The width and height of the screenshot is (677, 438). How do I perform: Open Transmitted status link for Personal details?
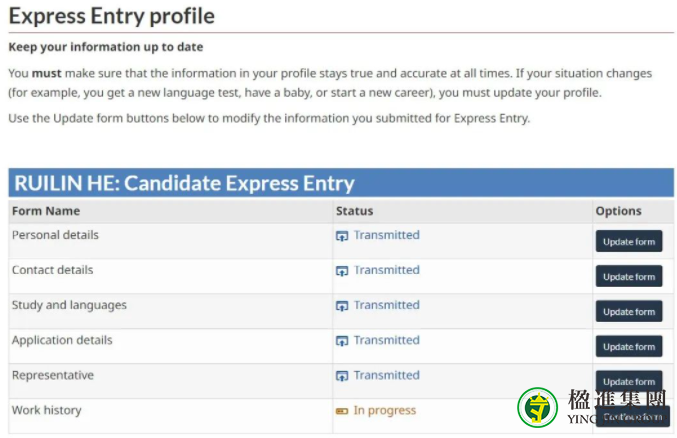click(x=387, y=235)
